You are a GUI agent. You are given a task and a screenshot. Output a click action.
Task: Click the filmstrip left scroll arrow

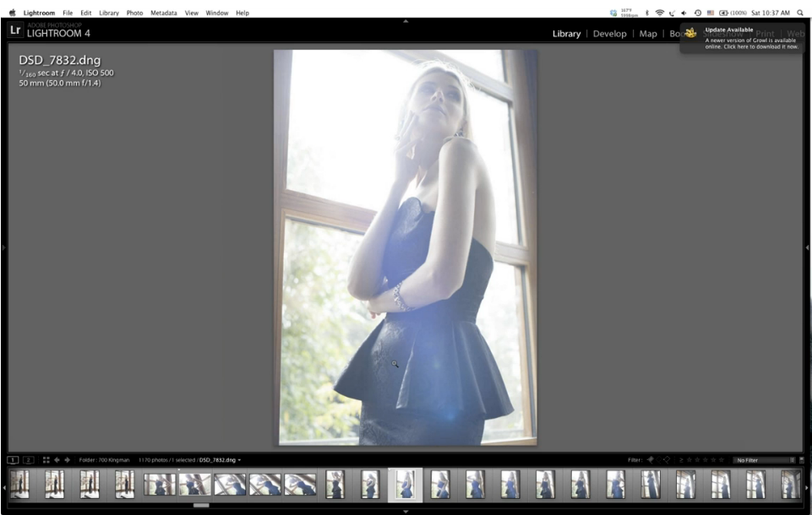(x=4, y=488)
